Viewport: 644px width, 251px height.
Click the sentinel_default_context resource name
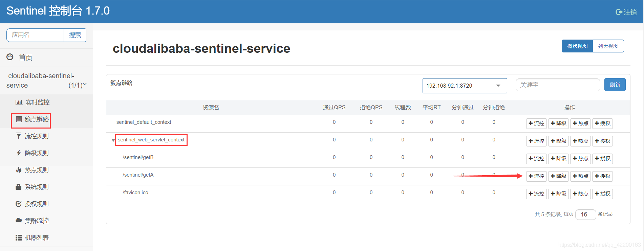click(x=144, y=122)
